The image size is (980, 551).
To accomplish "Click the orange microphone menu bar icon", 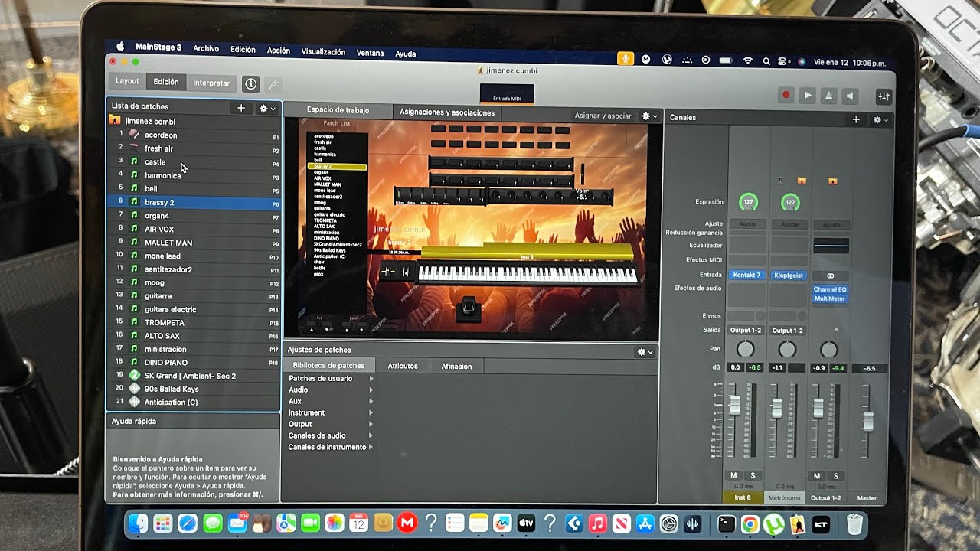I will point(626,58).
